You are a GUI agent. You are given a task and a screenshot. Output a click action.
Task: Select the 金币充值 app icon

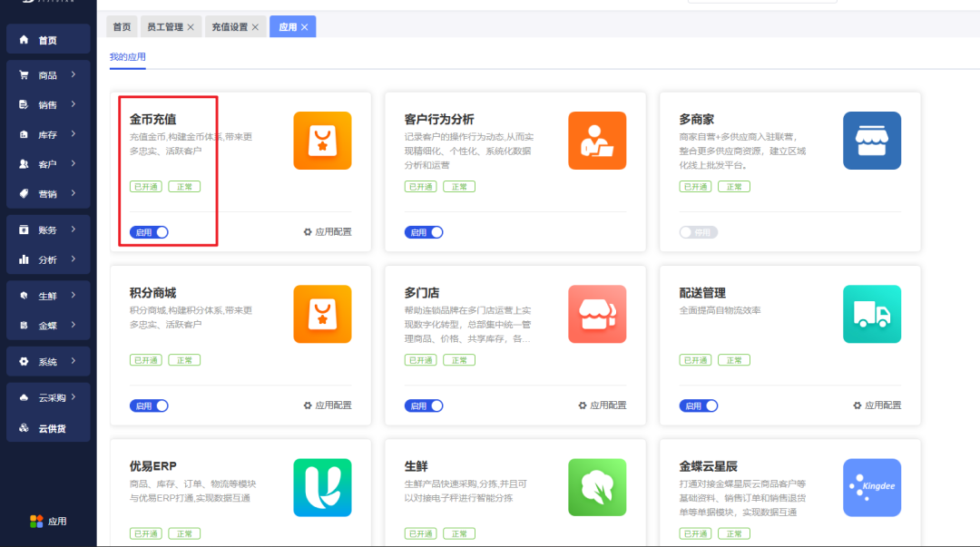pos(322,141)
